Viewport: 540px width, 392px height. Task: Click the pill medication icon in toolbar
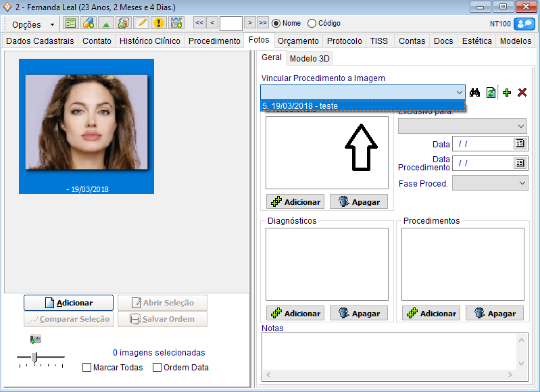pos(88,23)
